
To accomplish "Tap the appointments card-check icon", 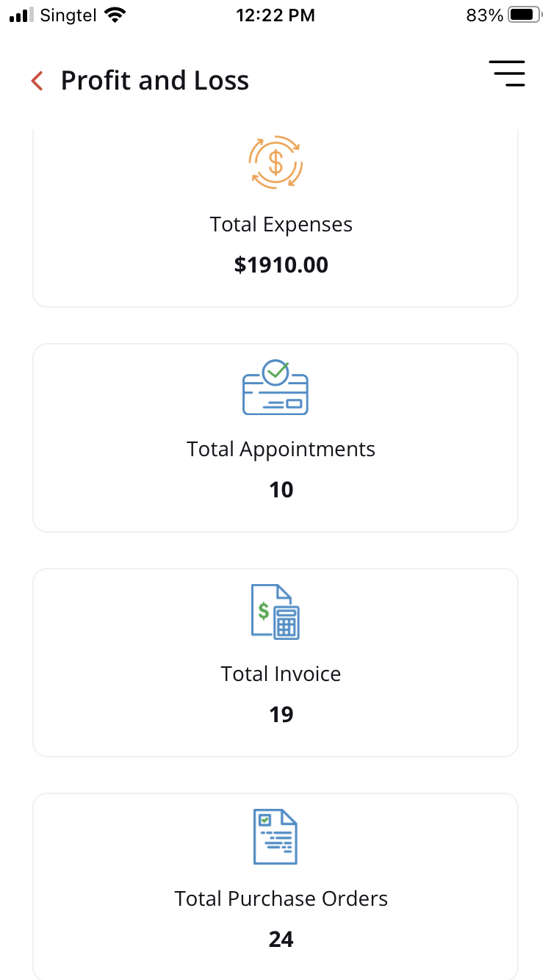I will point(275,387).
